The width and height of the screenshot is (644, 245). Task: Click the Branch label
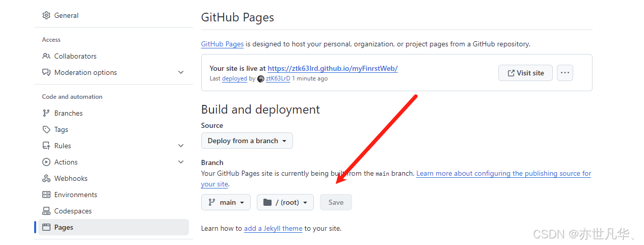(x=212, y=162)
